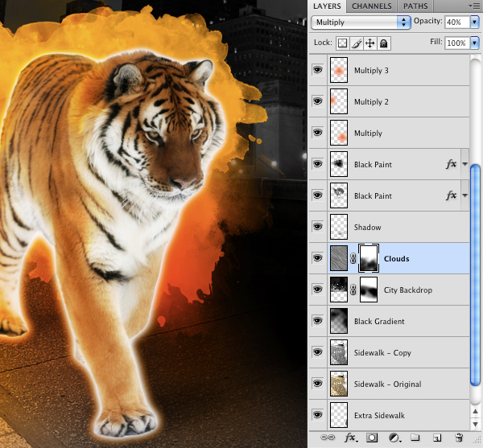Click the delete layer trash icon
This screenshot has width=483, height=448.
click(x=459, y=438)
